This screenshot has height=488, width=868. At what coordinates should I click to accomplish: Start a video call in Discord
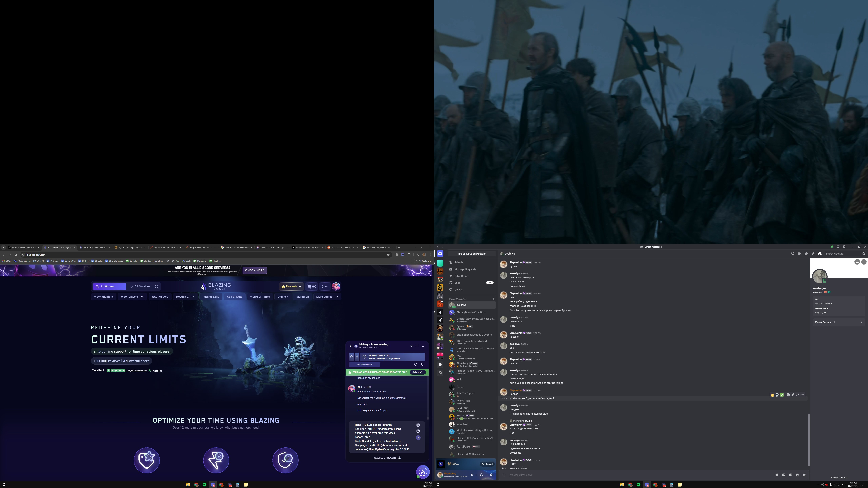(x=799, y=254)
